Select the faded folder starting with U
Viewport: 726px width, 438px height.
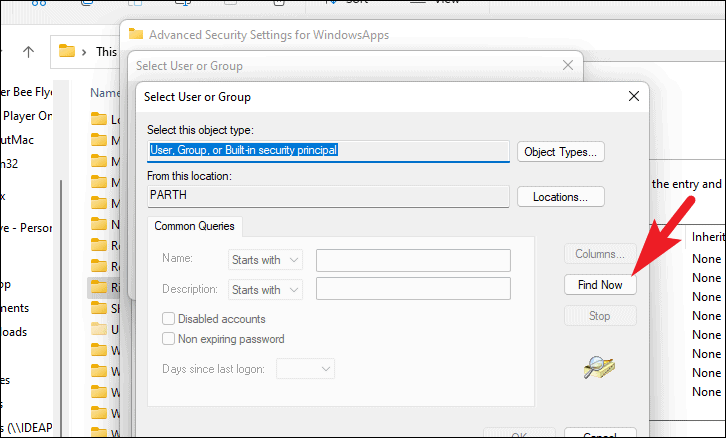pyautogui.click(x=105, y=329)
